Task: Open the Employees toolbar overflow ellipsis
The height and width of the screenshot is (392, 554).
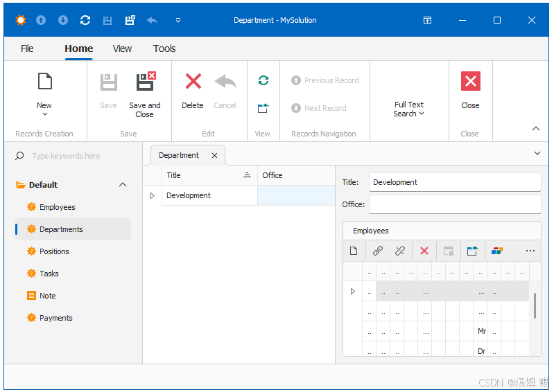Action: pos(530,251)
